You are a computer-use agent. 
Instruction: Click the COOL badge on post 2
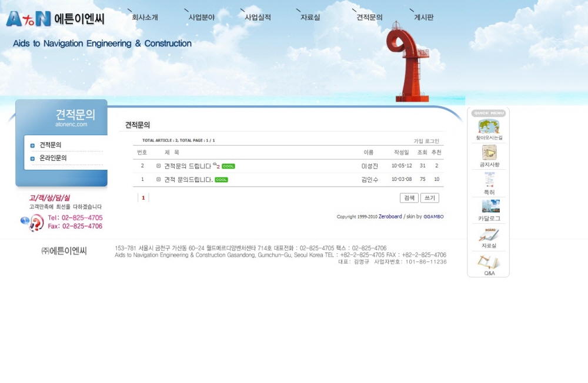pyautogui.click(x=228, y=166)
